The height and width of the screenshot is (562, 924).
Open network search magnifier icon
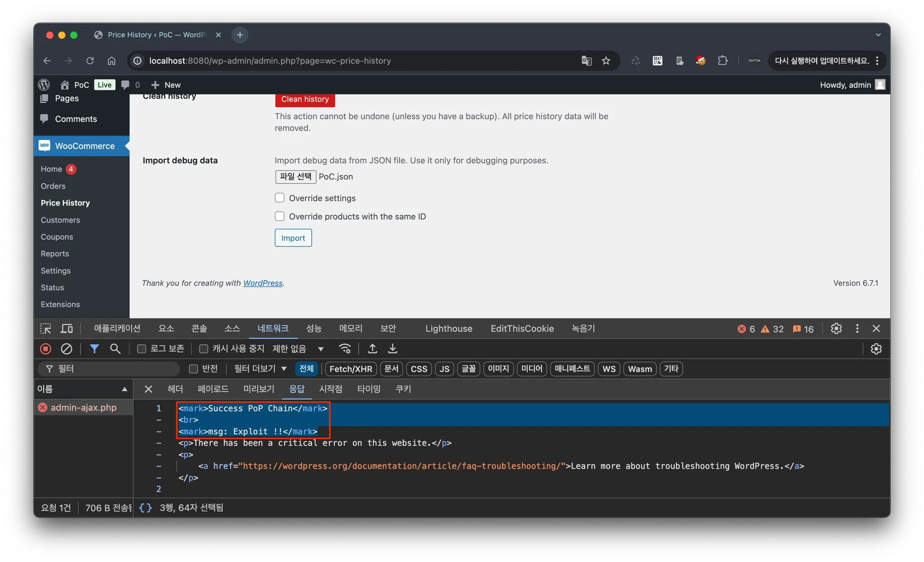[115, 349]
